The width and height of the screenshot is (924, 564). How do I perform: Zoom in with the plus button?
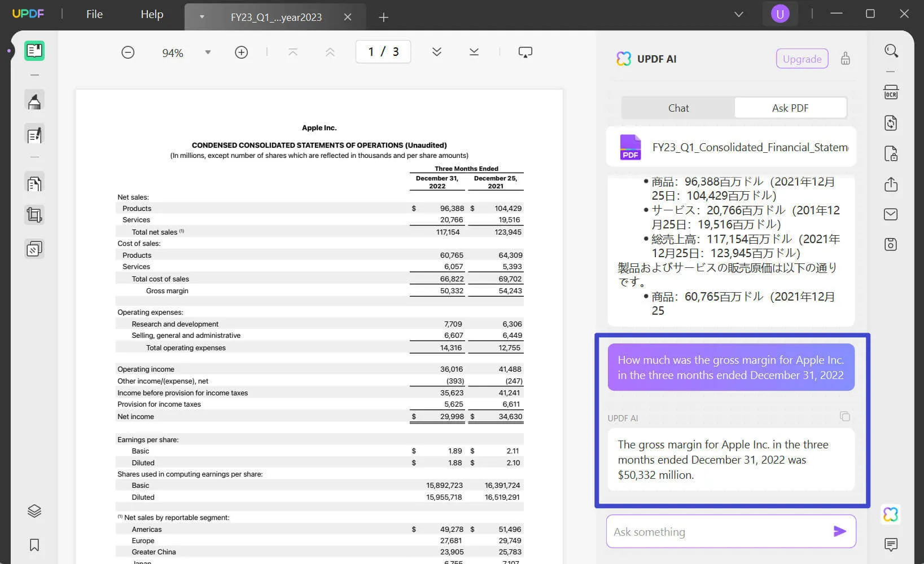[241, 52]
